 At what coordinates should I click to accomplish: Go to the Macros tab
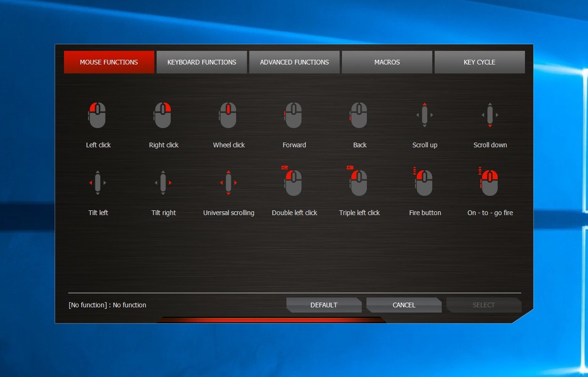point(387,62)
